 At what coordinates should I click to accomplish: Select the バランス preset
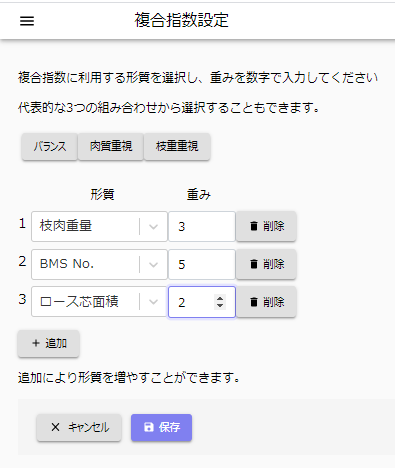(x=50, y=146)
